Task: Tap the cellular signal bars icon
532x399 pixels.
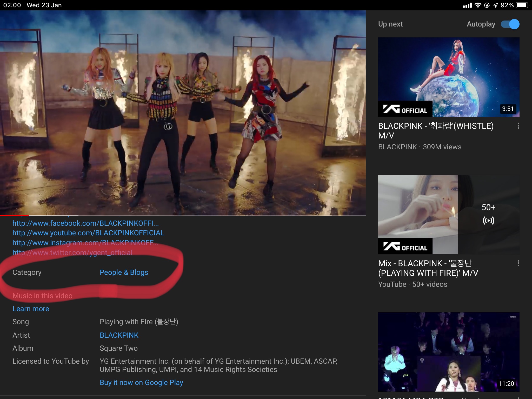Action: 467,5
